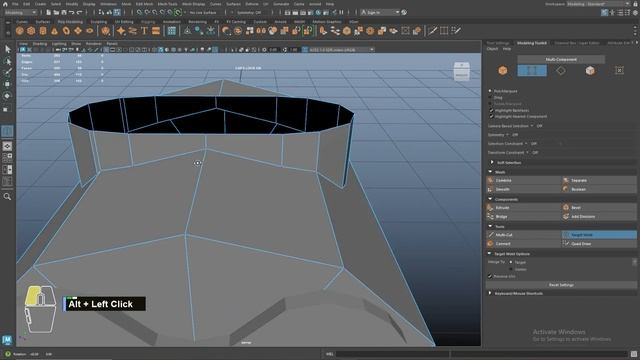This screenshot has height=360, width=640.
Task: Select Merge To Center radio button
Action: [511, 269]
